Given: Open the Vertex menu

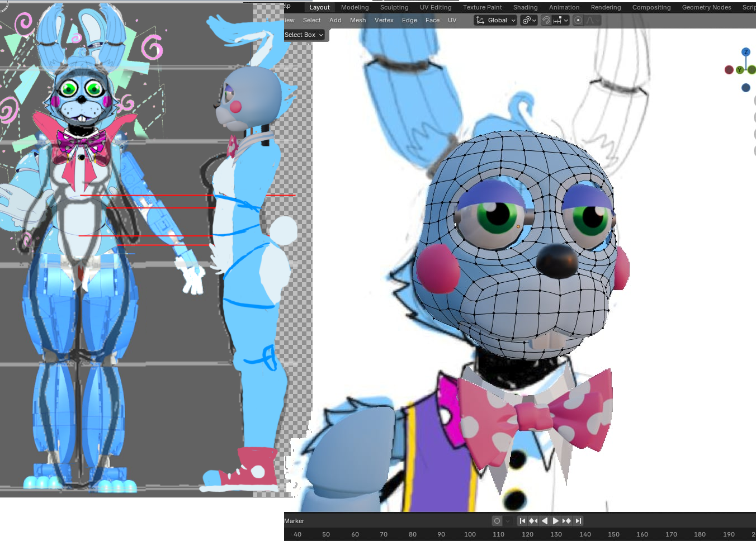Looking at the screenshot, I should [x=384, y=20].
